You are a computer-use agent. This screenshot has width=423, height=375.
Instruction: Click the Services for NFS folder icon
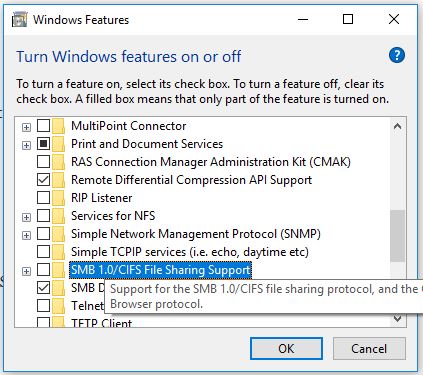tap(59, 216)
